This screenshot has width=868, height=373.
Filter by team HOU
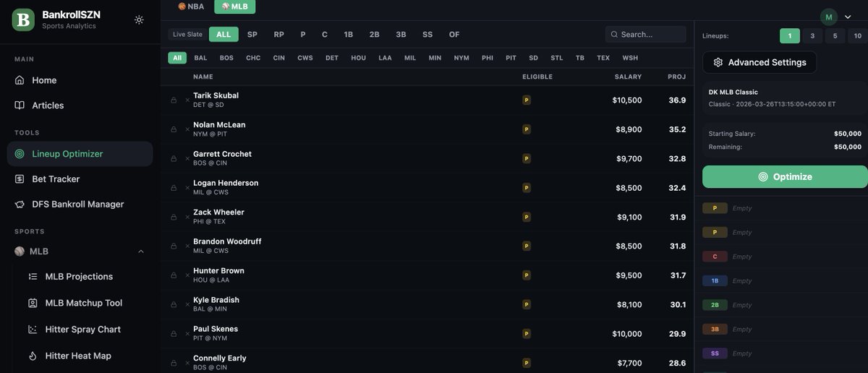[x=359, y=58]
